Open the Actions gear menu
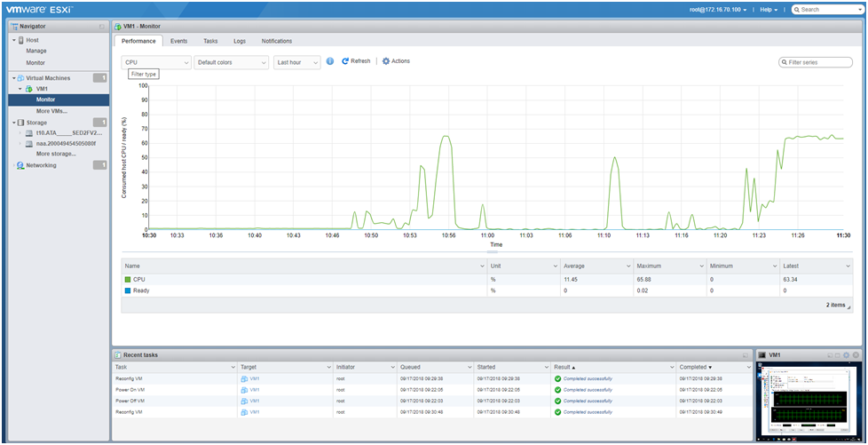This screenshot has width=868, height=445. point(397,61)
